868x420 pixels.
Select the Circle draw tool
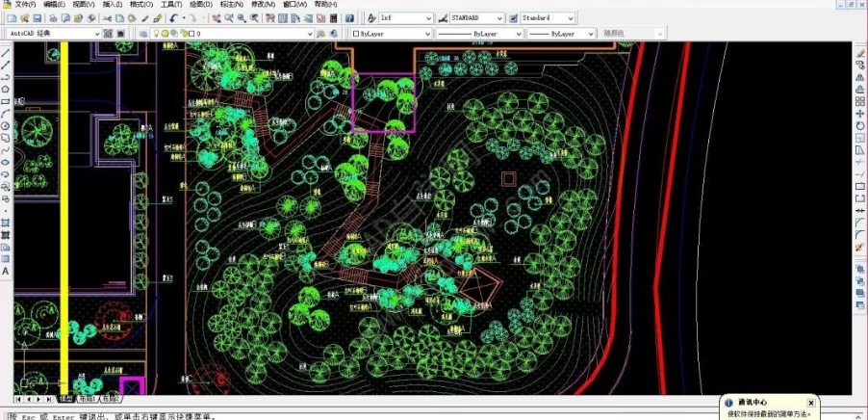[6, 126]
